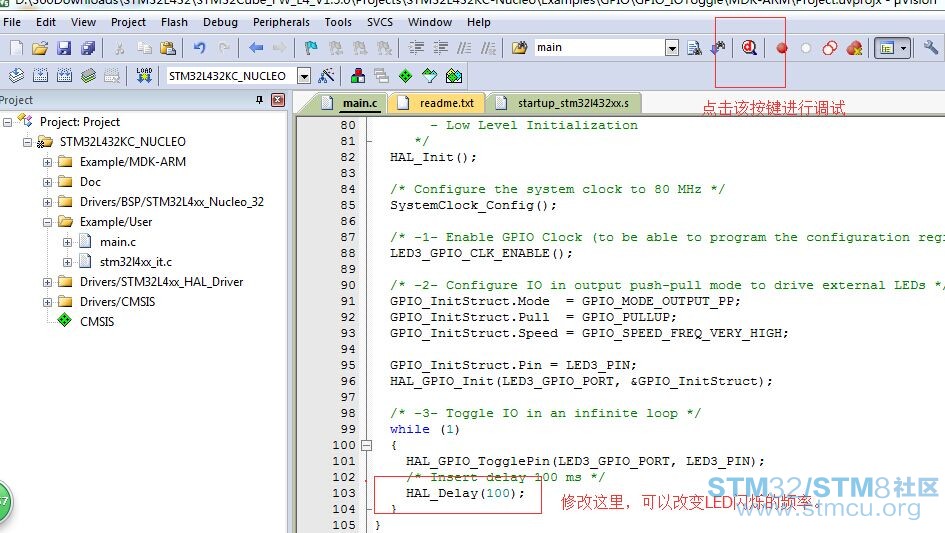Switch to the startup_stm32l432xx.s tab
Screen dimensions: 945x533
(564, 103)
